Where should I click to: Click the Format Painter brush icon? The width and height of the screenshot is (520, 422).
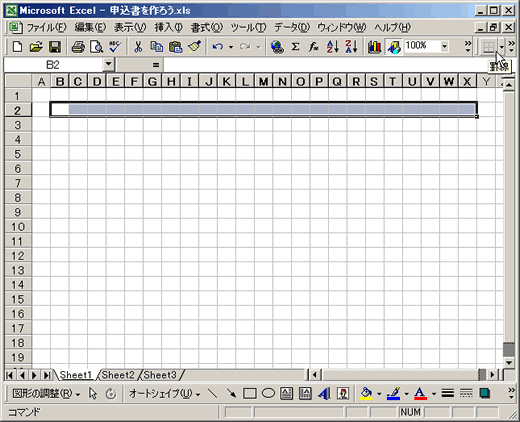194,47
